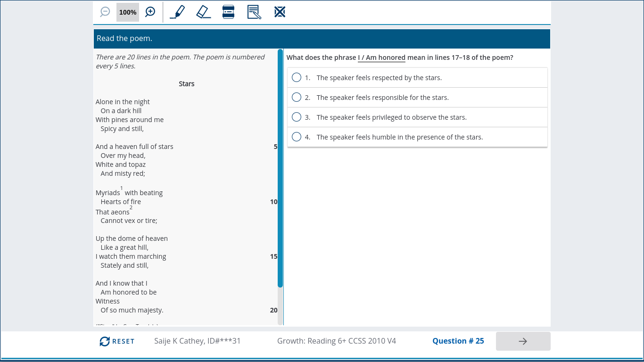Click the line 'Cannot vex or tire;'

pyautogui.click(x=129, y=221)
